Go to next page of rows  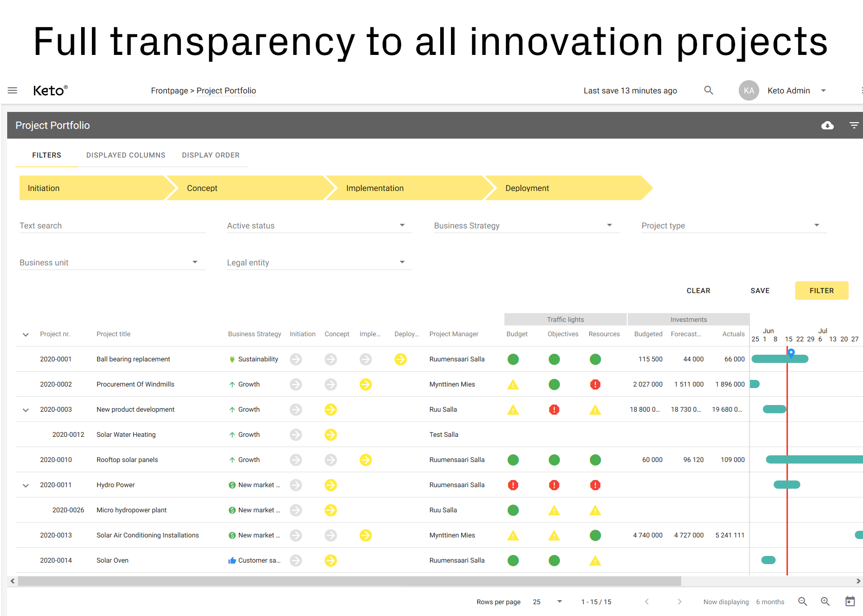coord(680,602)
